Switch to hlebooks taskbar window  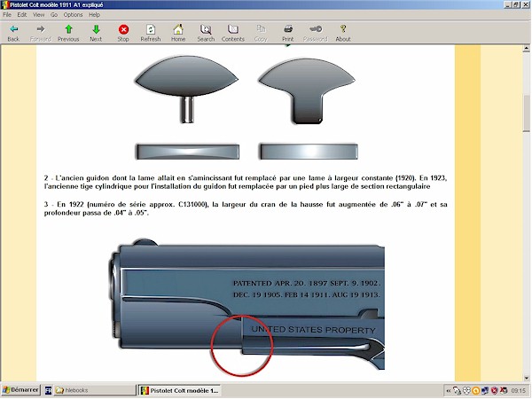coord(94,390)
